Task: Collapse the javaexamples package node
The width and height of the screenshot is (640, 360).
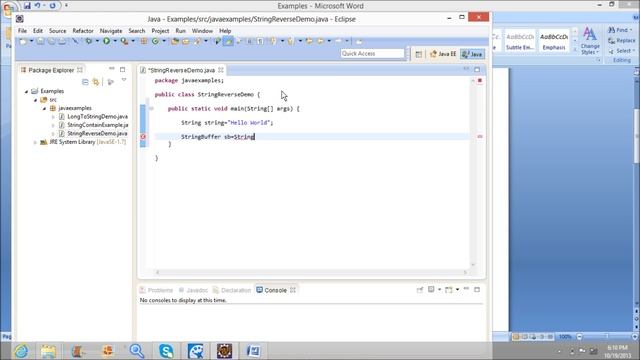Action: (x=44, y=109)
